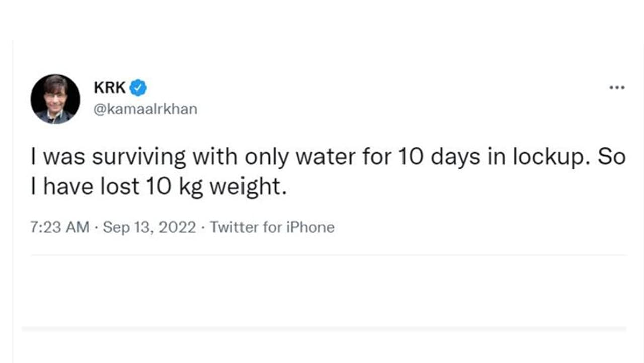Screen dimensions: 644x363
Task: Open KRK's profile picture
Action: pos(55,99)
